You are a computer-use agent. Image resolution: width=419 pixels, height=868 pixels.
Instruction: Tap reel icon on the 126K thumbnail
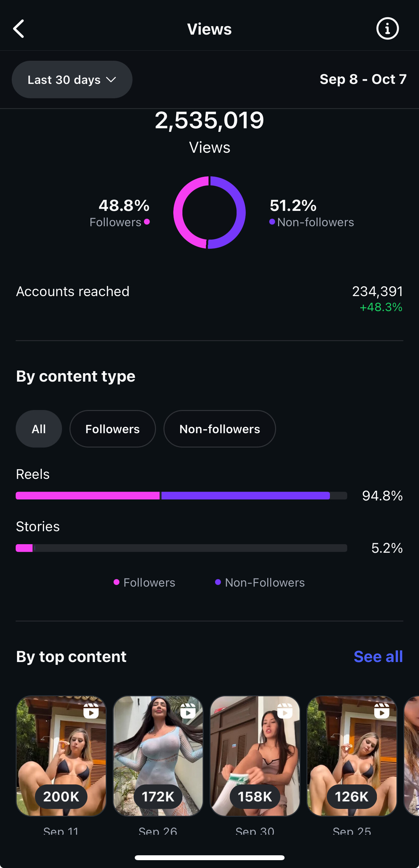(381, 711)
